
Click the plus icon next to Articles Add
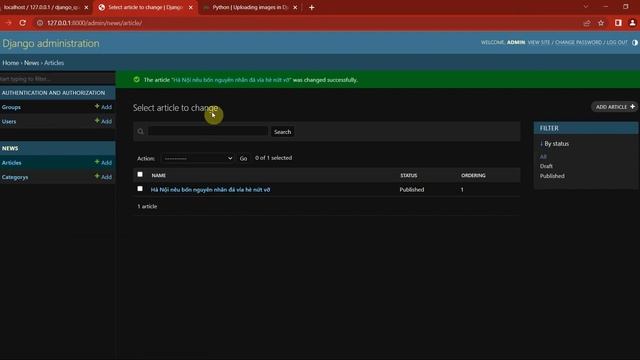(97, 162)
